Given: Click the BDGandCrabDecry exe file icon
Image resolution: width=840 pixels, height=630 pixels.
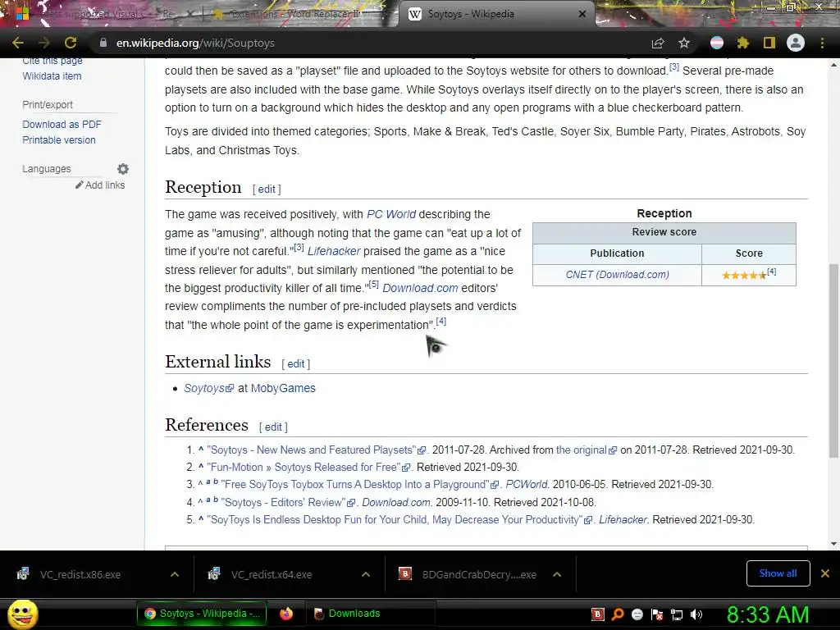Looking at the screenshot, I should [405, 573].
